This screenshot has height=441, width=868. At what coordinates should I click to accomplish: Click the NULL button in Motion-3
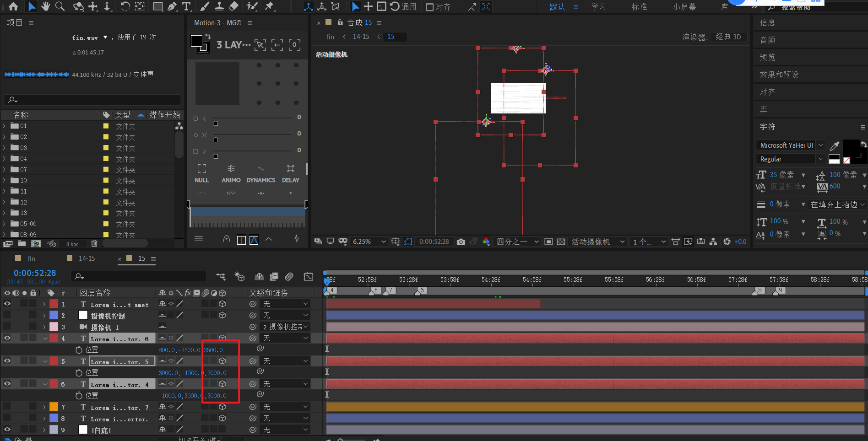coord(201,174)
